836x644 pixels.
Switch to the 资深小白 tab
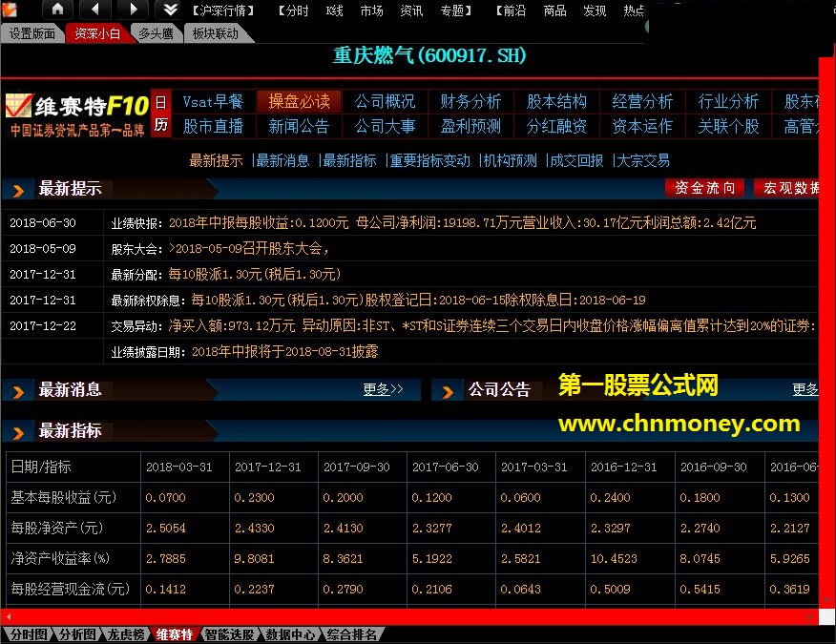[x=97, y=33]
